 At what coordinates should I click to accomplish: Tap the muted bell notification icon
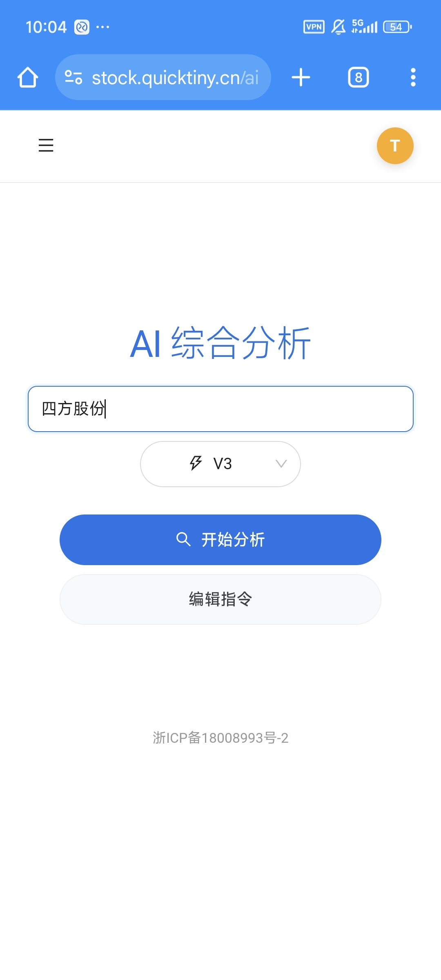[x=338, y=27]
